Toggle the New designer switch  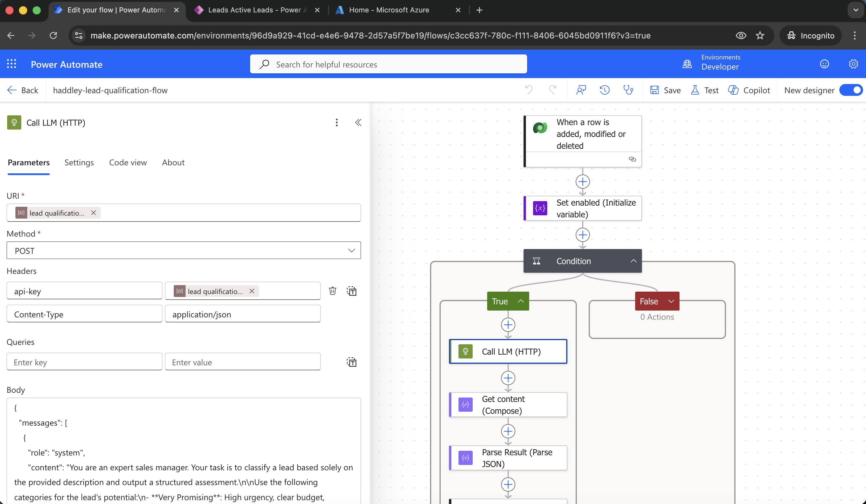point(851,90)
